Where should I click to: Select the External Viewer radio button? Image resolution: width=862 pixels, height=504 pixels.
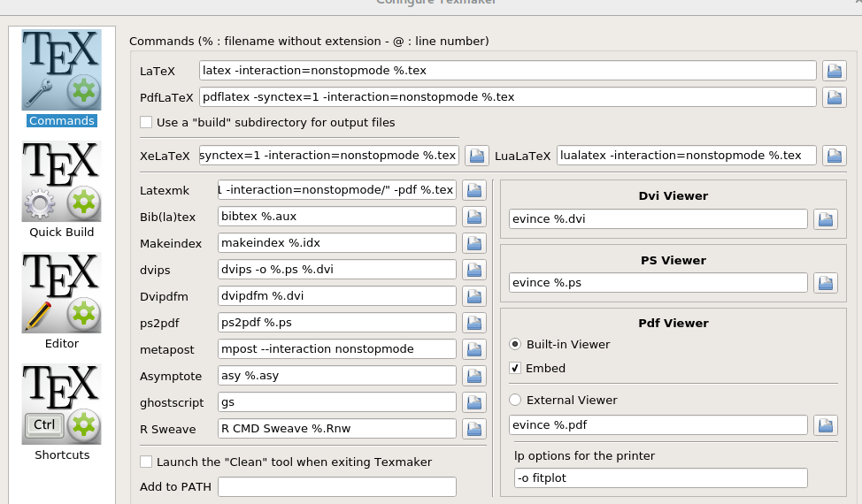[515, 401]
